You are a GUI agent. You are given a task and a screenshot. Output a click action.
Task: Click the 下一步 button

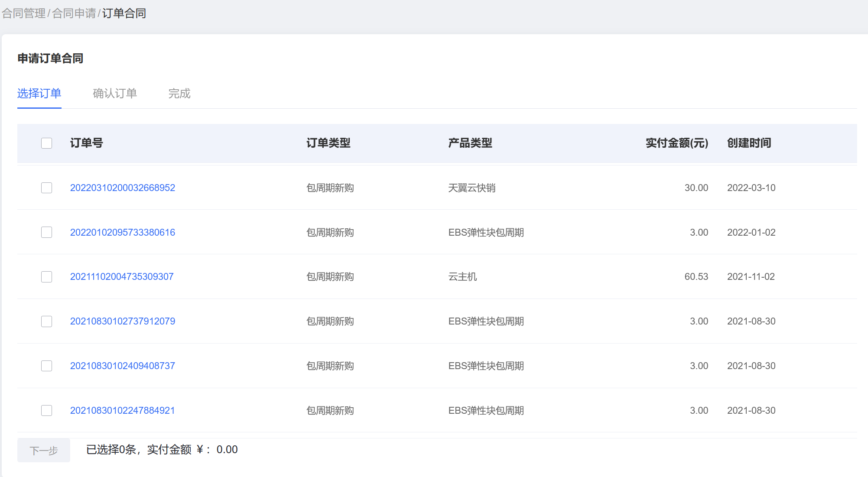click(x=44, y=451)
